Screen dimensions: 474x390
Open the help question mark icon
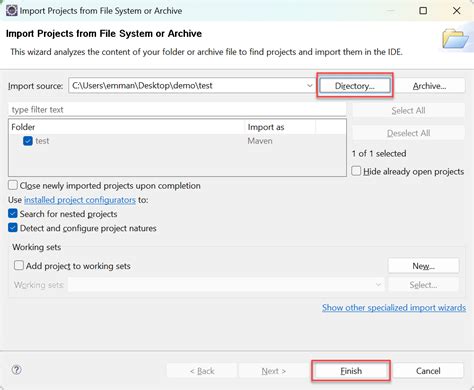tap(16, 370)
